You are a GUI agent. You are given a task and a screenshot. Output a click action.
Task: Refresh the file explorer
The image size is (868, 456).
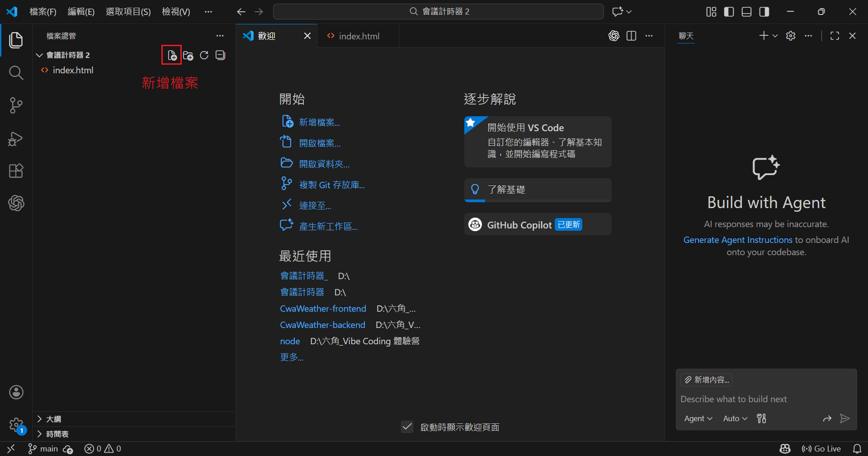point(204,55)
